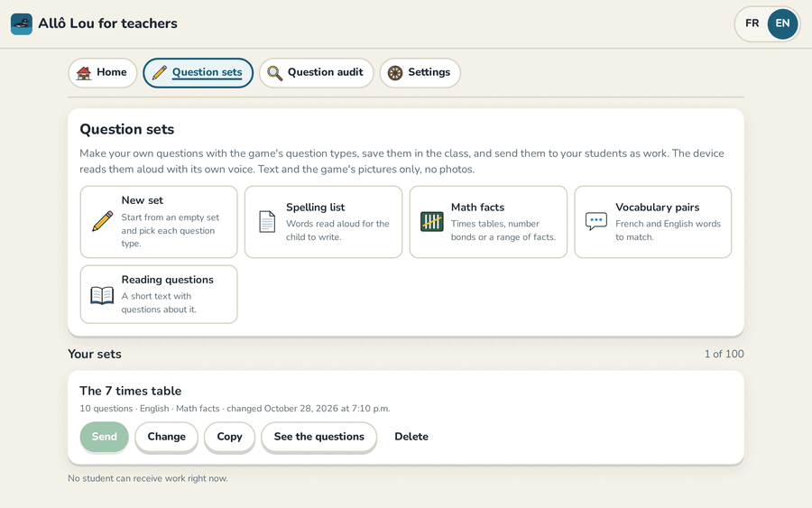Click the wheel icon in Settings tab
This screenshot has width=812, height=508.
[x=395, y=73]
